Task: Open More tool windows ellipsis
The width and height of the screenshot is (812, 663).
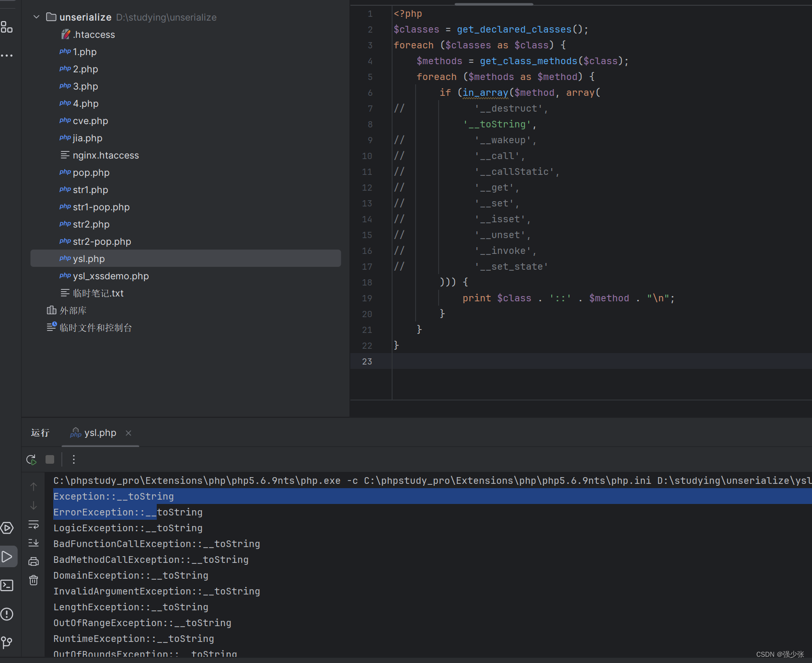Action: coord(7,56)
